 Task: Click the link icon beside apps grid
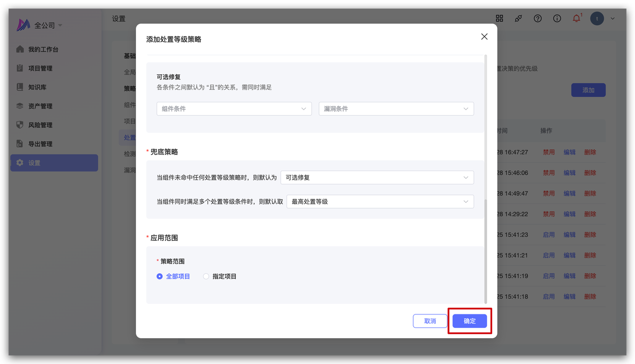(x=518, y=18)
